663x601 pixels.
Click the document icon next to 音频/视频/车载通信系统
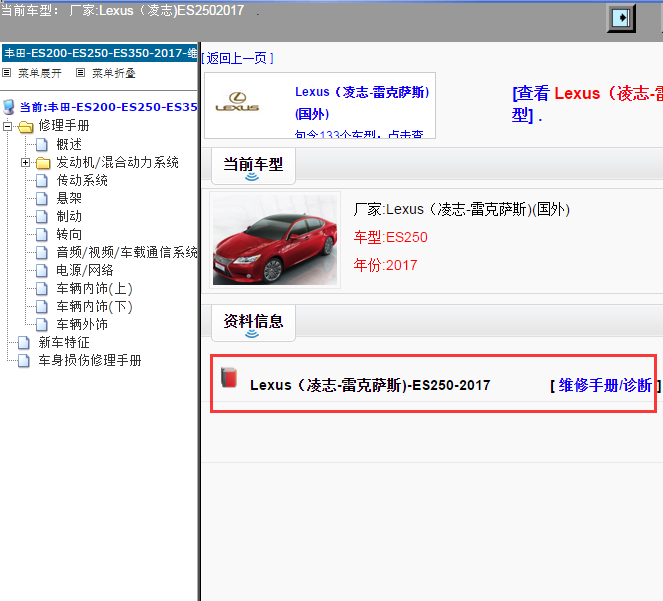tap(41, 252)
